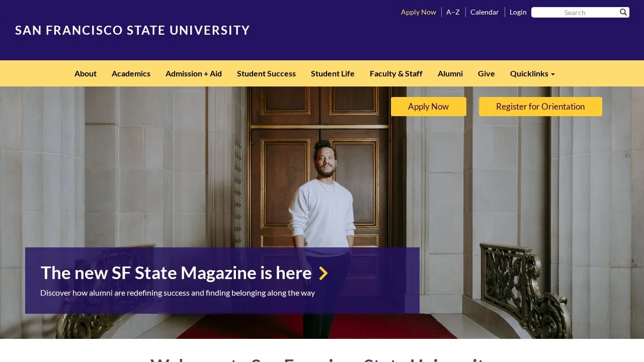Viewport: 644px width, 362px height.
Task: Navigate to Faculty & Staff
Action: (396, 73)
